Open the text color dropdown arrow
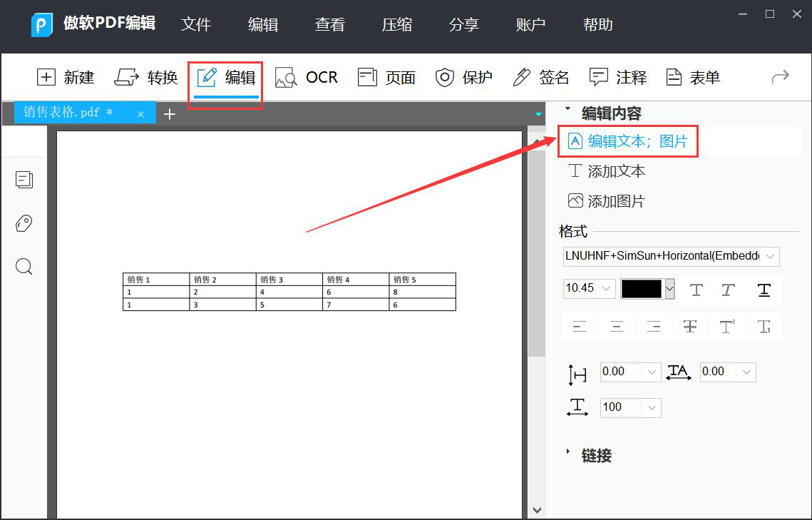Image resolution: width=812 pixels, height=520 pixels. (x=669, y=288)
